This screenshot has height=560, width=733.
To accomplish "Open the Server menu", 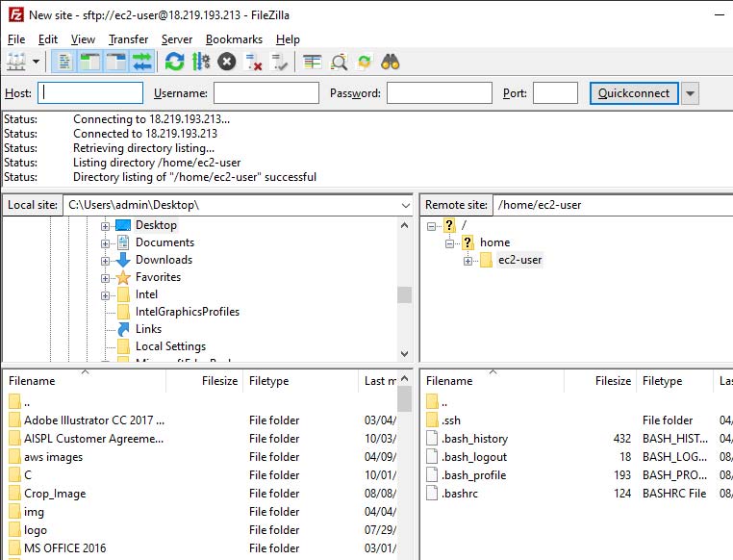I will (x=177, y=39).
